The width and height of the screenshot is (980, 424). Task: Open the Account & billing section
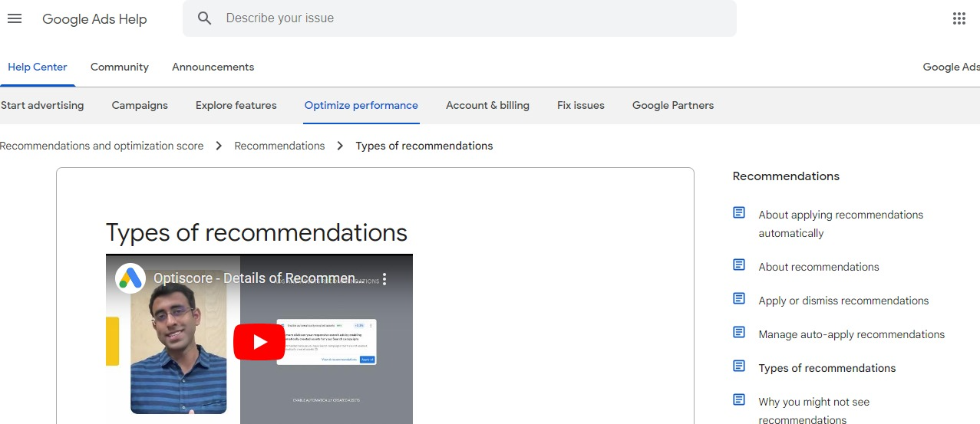487,106
